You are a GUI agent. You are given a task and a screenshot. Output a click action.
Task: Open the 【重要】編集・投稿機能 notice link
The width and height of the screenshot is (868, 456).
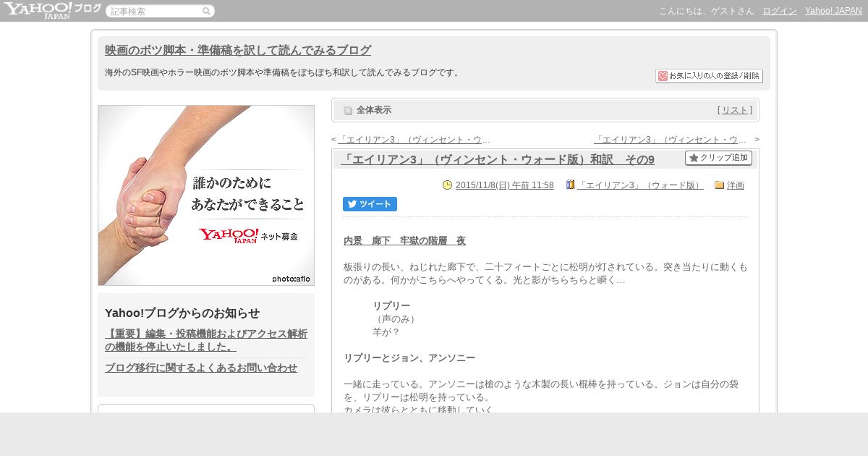tap(206, 340)
